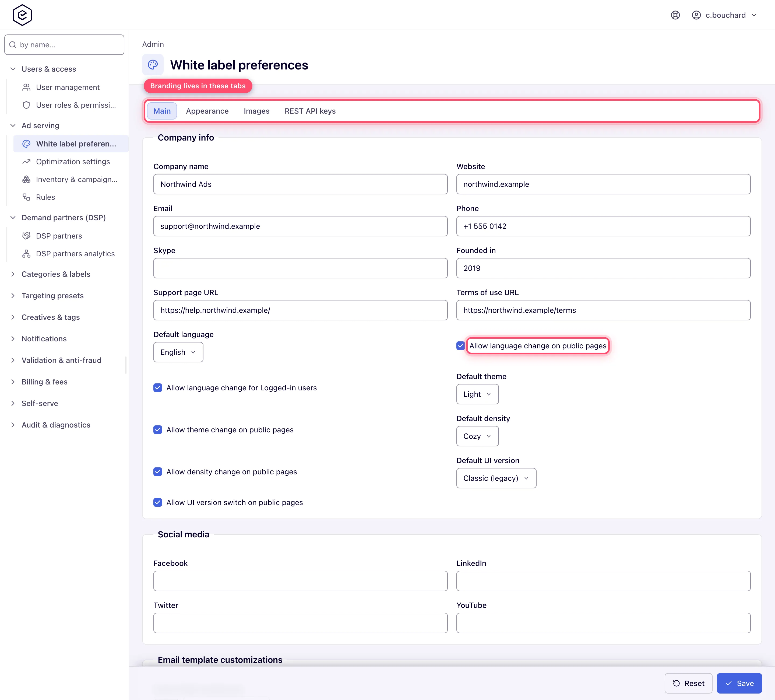Switch to the Appearance tab
The image size is (775, 700).
[x=207, y=111]
